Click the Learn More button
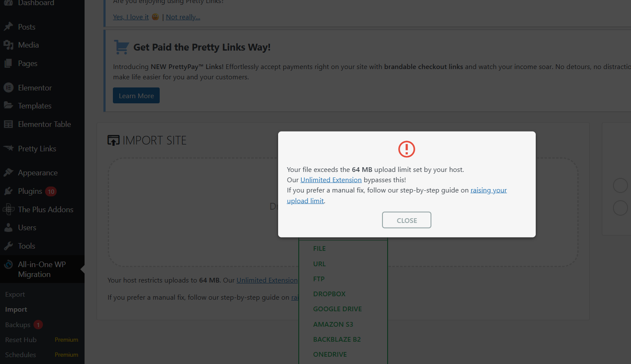 tap(136, 96)
